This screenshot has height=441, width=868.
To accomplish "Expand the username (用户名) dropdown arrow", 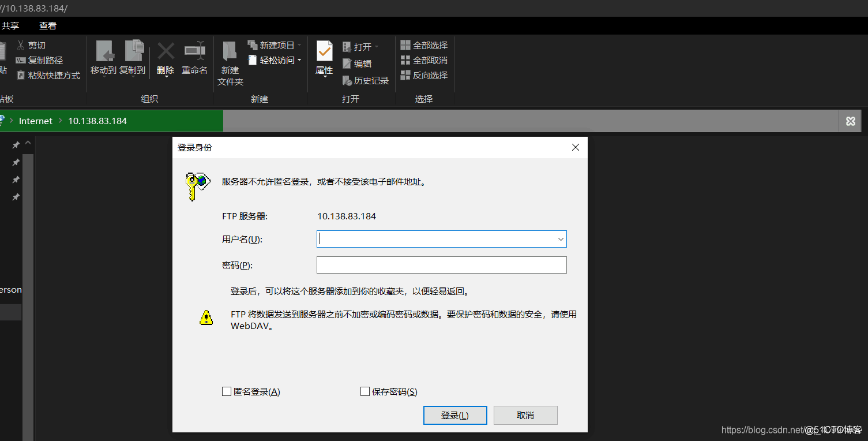I will click(x=560, y=239).
